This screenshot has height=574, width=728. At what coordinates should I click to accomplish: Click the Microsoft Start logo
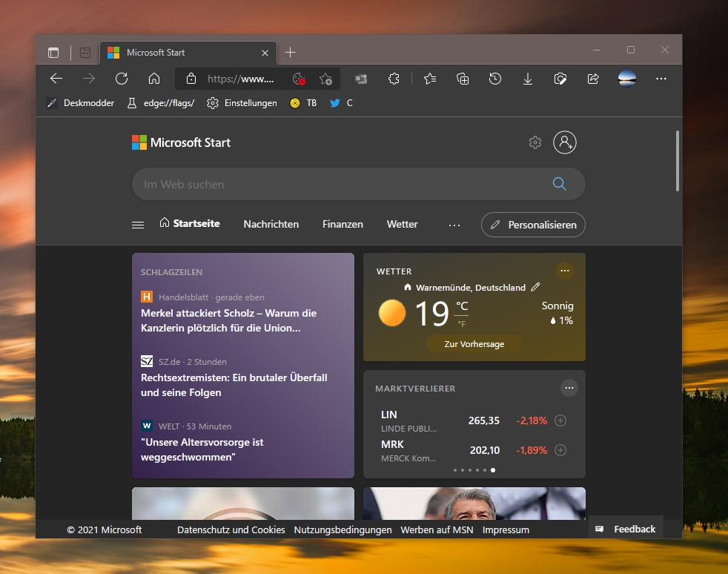181,142
